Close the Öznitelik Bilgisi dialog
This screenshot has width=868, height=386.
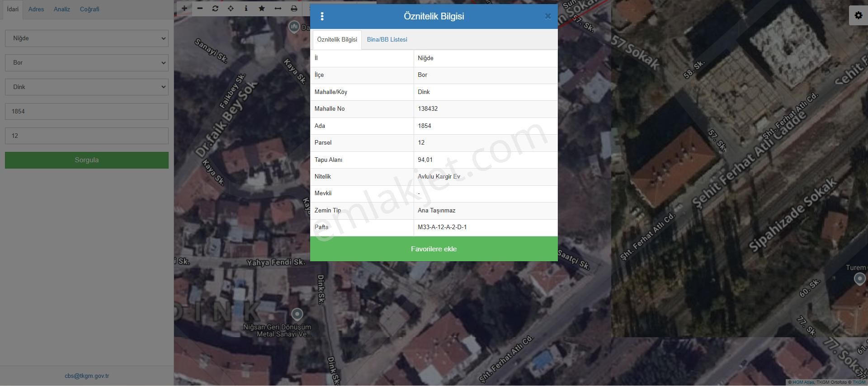(x=547, y=16)
